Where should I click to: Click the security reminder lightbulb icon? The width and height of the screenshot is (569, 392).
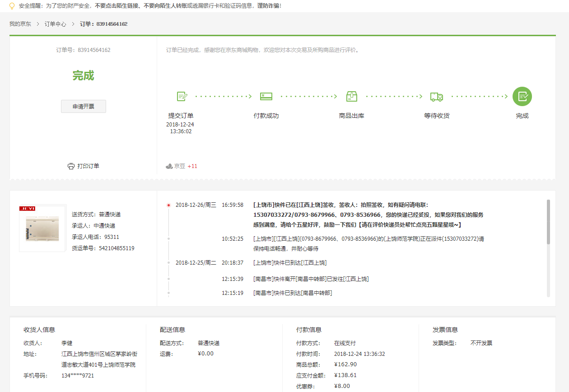[12, 6]
